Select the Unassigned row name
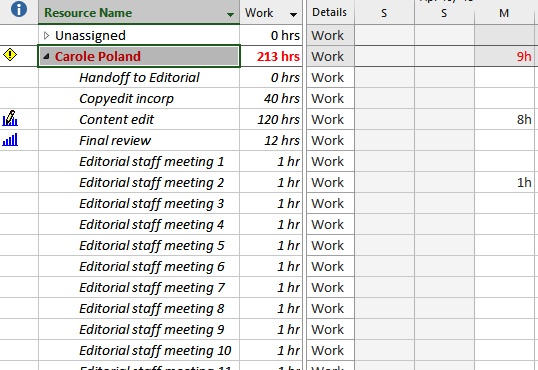The width and height of the screenshot is (538, 370). [x=90, y=35]
